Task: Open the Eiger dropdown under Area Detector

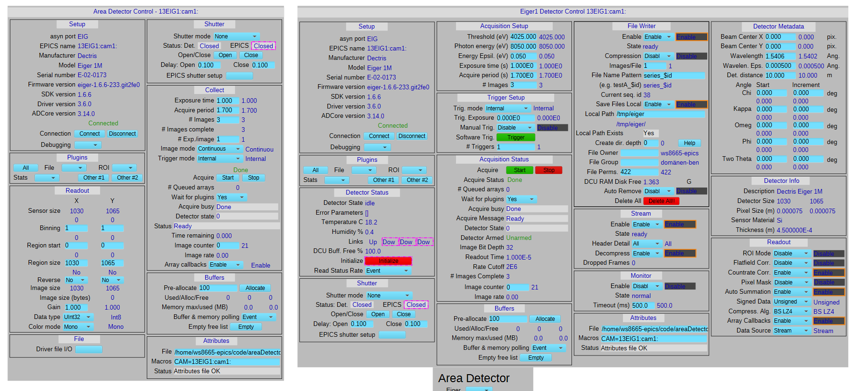Action: coord(479,389)
